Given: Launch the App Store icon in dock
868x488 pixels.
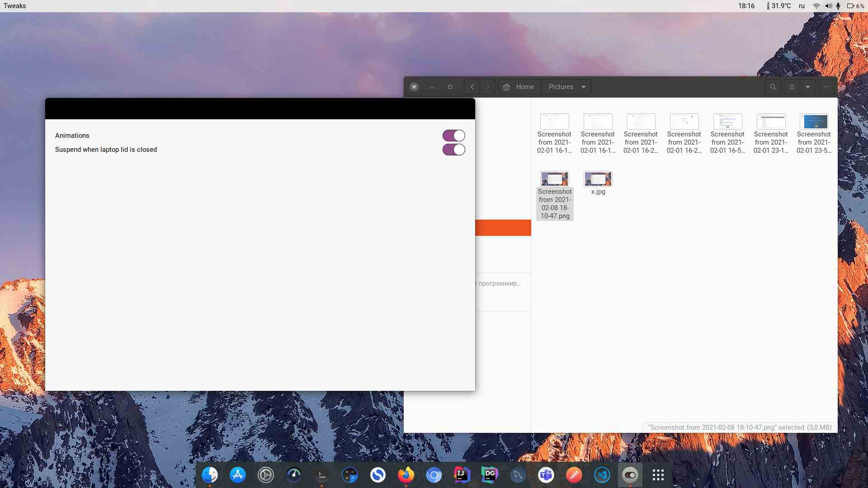Looking at the screenshot, I should (238, 475).
